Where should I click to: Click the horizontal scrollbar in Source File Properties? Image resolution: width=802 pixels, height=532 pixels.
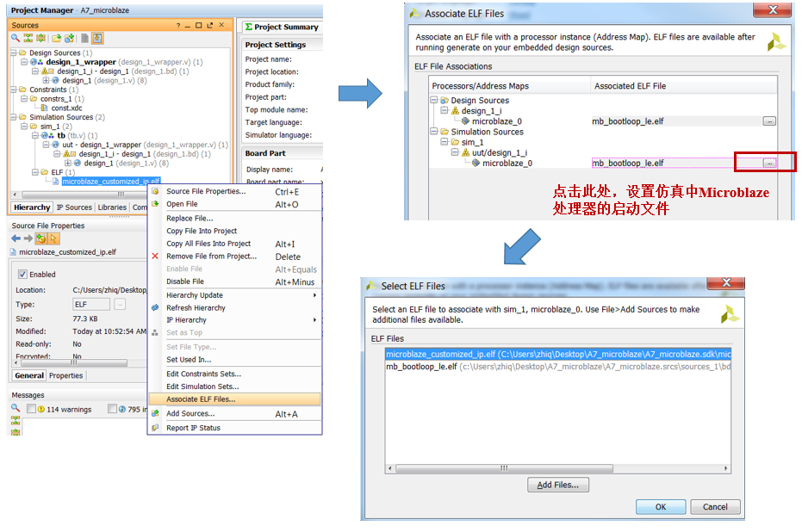(74, 362)
